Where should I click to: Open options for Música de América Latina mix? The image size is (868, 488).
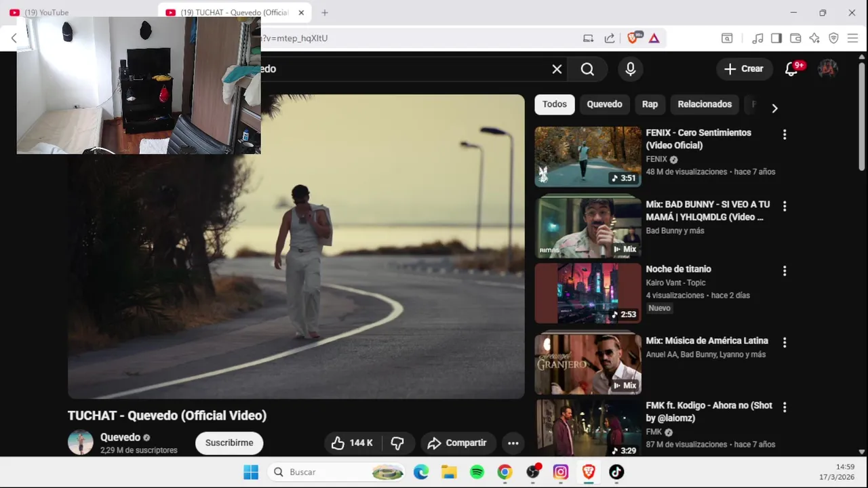[785, 342]
